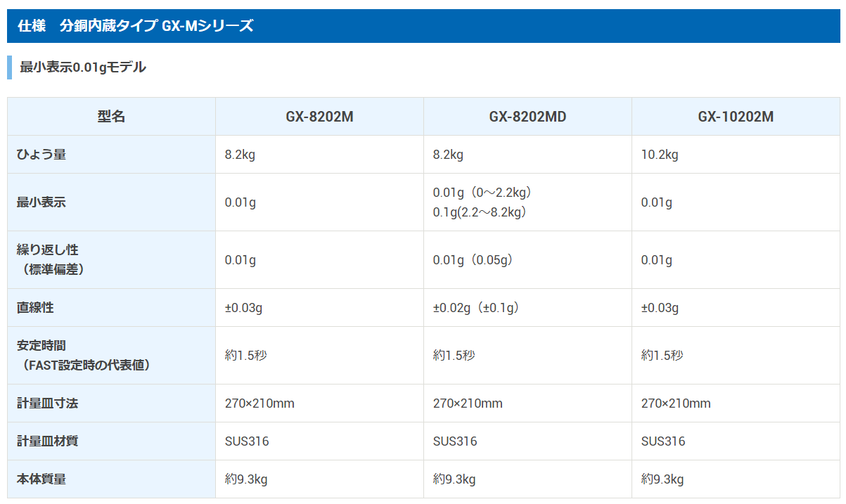Select the 安定時間 value 約1.5秒 for GX-8202M

245,356
